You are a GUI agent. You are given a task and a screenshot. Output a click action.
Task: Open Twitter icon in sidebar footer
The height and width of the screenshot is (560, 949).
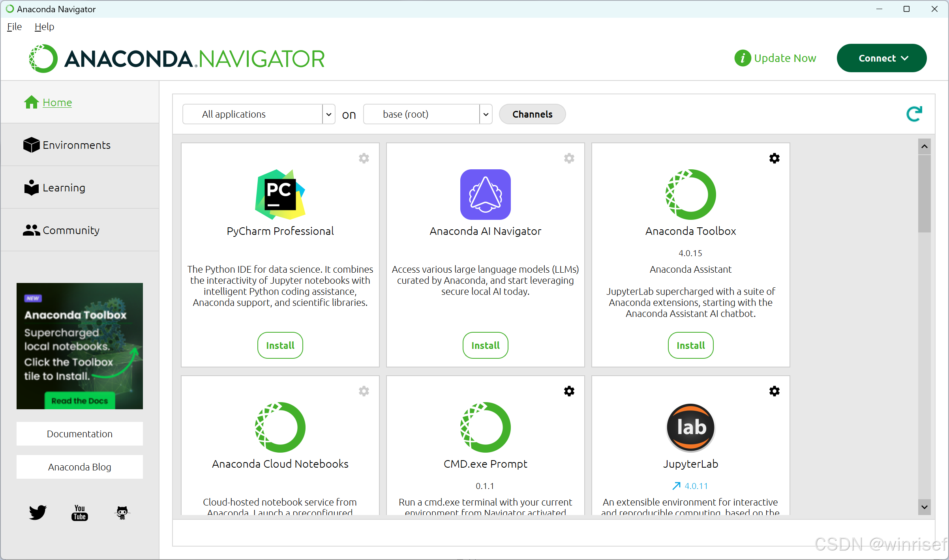click(38, 512)
